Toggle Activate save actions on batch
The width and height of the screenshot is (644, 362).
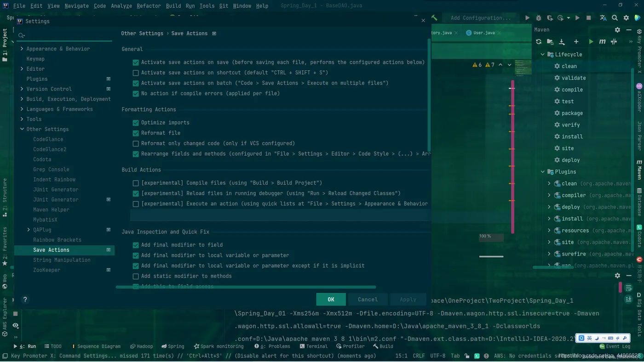pos(136,83)
